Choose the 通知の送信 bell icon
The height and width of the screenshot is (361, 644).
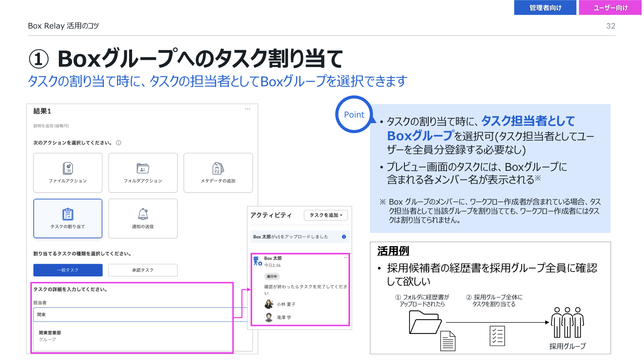143,214
